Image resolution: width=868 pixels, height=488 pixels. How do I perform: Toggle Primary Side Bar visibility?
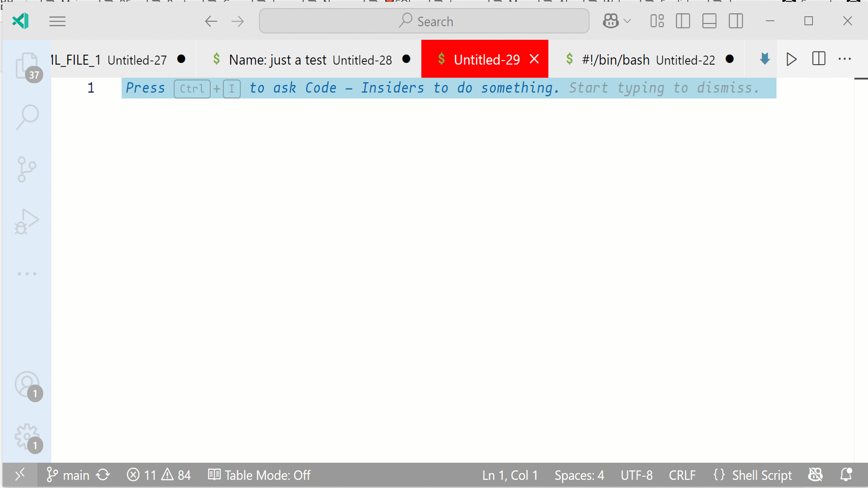tap(683, 21)
